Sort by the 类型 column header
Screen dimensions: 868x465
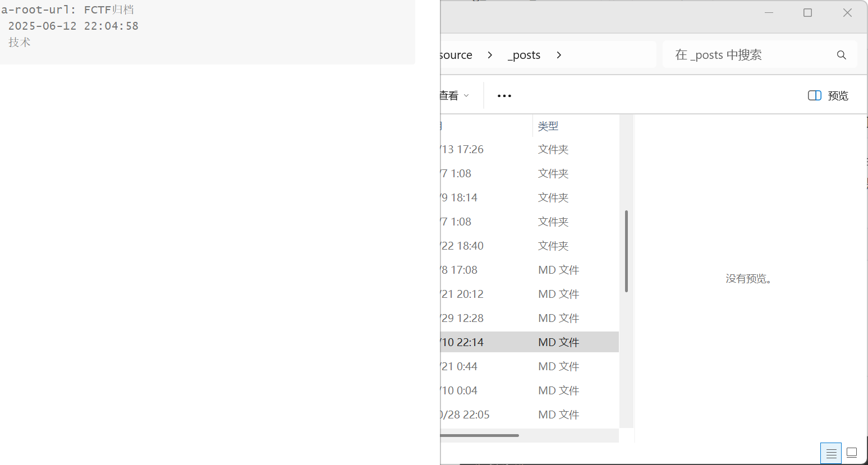tap(548, 126)
